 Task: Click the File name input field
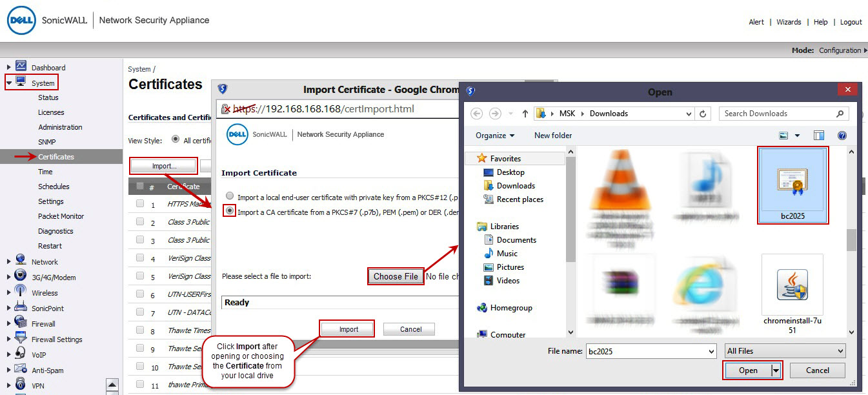click(x=651, y=351)
